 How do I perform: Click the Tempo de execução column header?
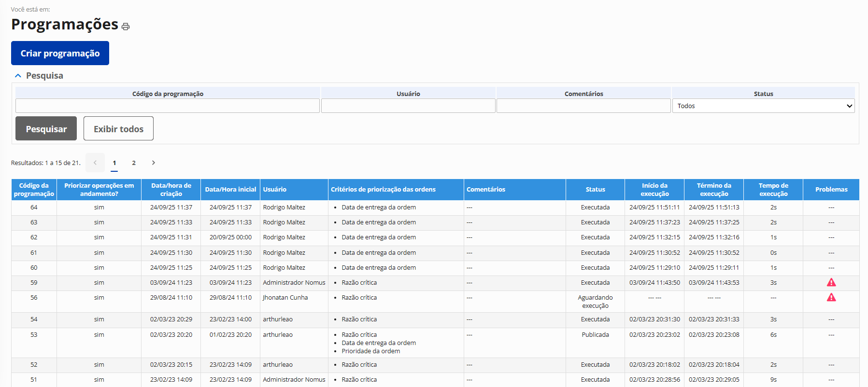[773, 190]
